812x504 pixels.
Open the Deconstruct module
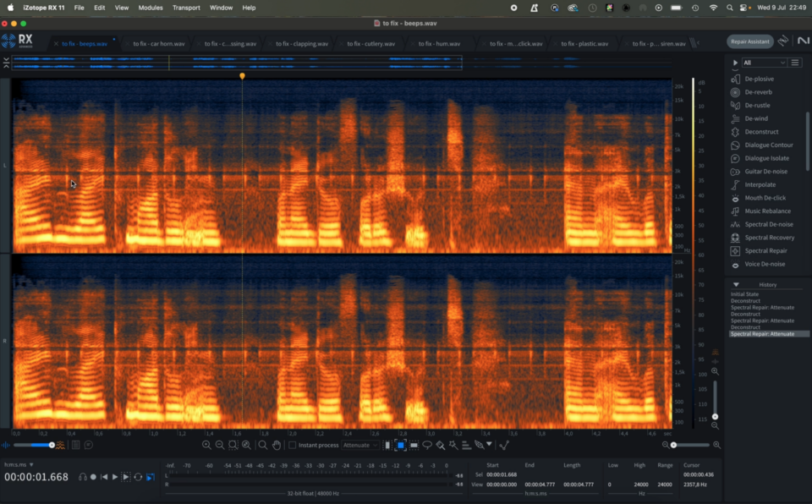761,132
